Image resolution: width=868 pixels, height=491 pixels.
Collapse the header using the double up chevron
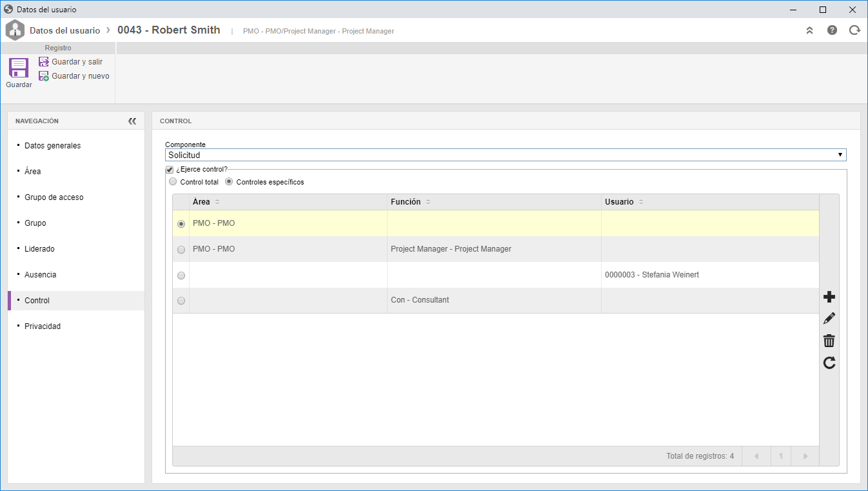click(x=809, y=30)
